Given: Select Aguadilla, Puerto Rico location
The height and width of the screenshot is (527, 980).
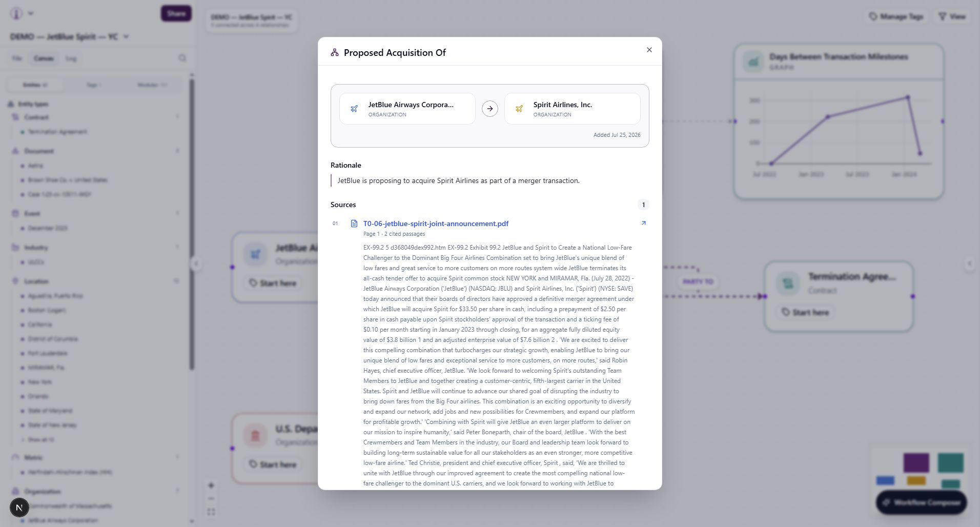Looking at the screenshot, I should 55,296.
